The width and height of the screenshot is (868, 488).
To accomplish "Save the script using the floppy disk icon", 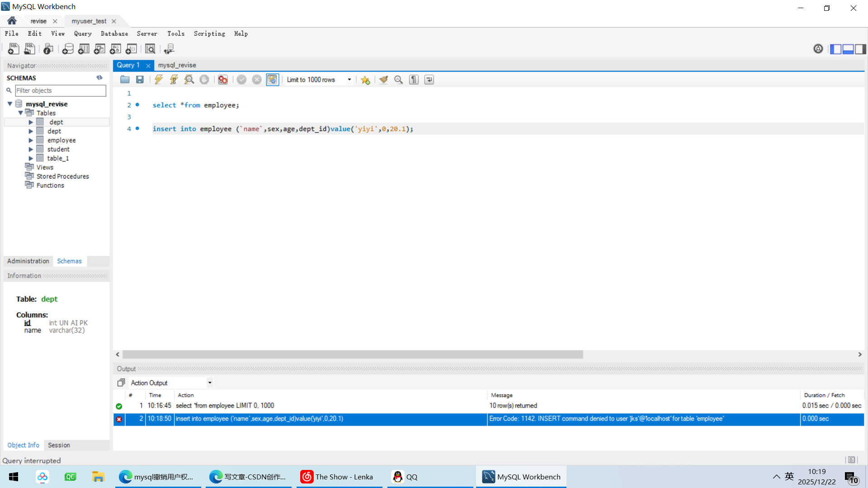I will coord(140,80).
